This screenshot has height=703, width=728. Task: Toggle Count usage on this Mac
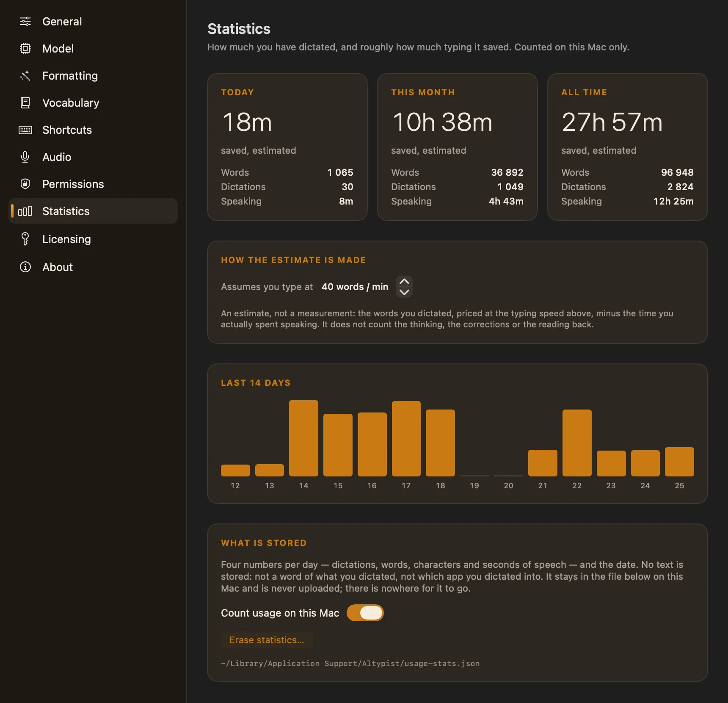(365, 613)
